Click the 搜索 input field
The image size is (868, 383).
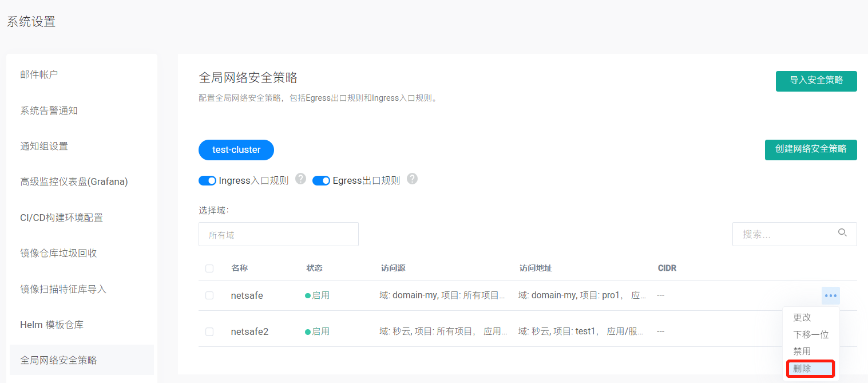[784, 234]
